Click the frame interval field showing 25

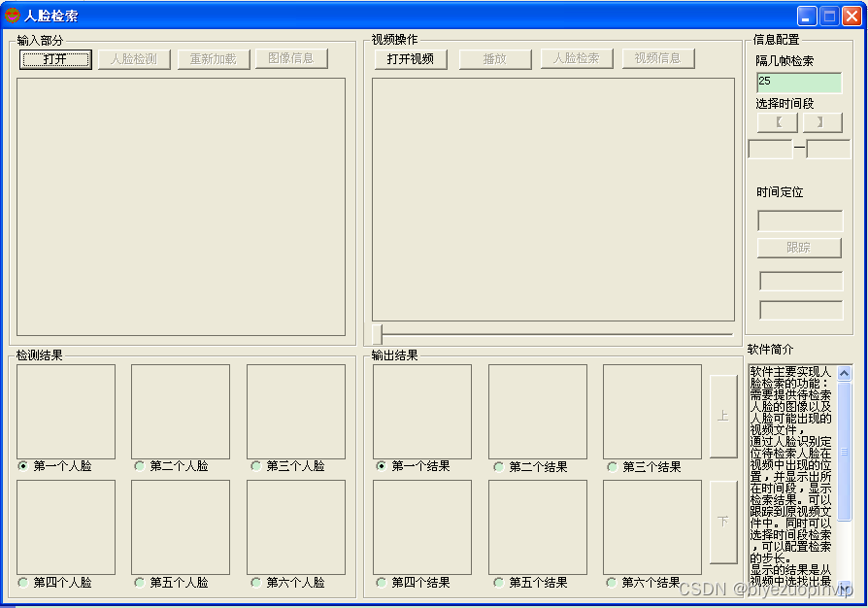point(798,82)
